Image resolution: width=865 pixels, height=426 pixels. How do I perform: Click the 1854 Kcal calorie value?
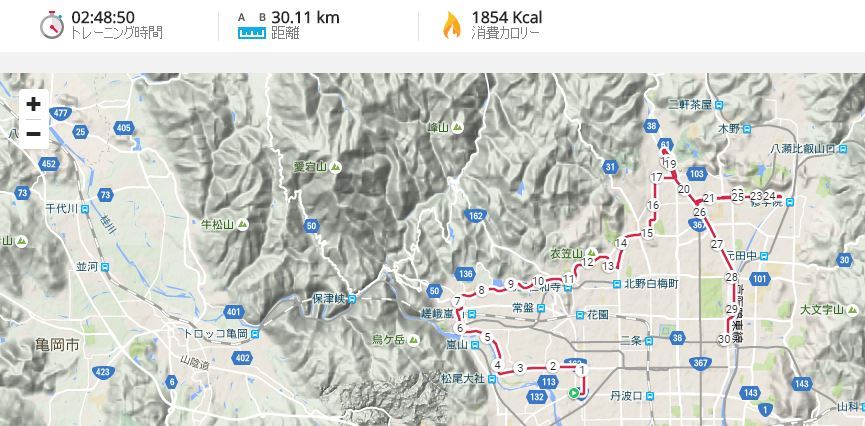coord(506,18)
